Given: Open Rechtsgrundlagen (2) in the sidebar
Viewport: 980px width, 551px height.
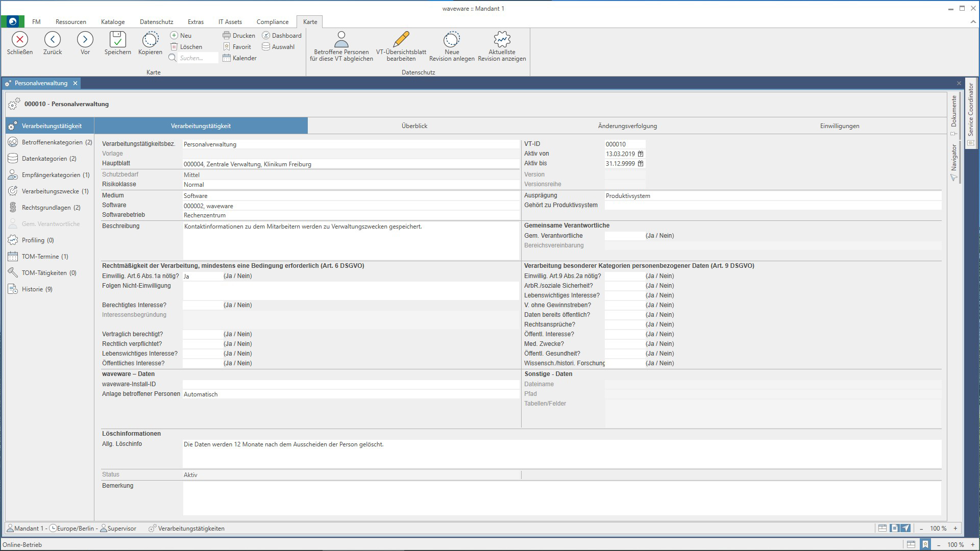Looking at the screenshot, I should 51,208.
